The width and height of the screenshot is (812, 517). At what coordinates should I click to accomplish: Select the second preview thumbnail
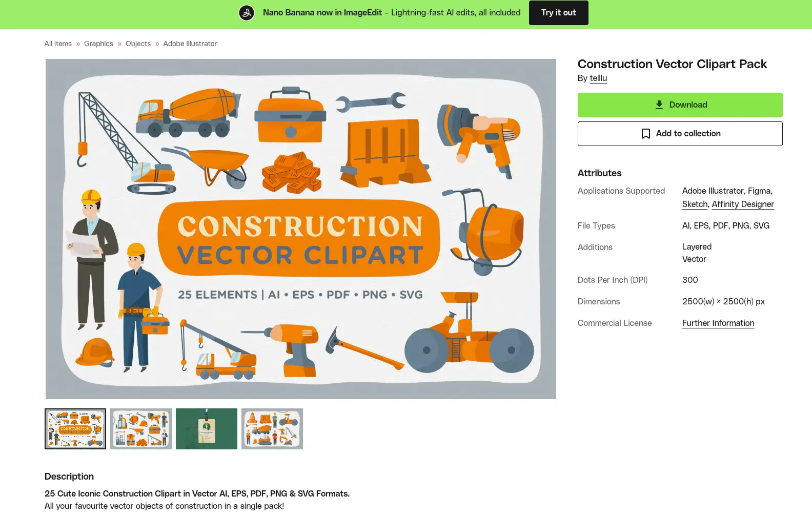(x=141, y=429)
